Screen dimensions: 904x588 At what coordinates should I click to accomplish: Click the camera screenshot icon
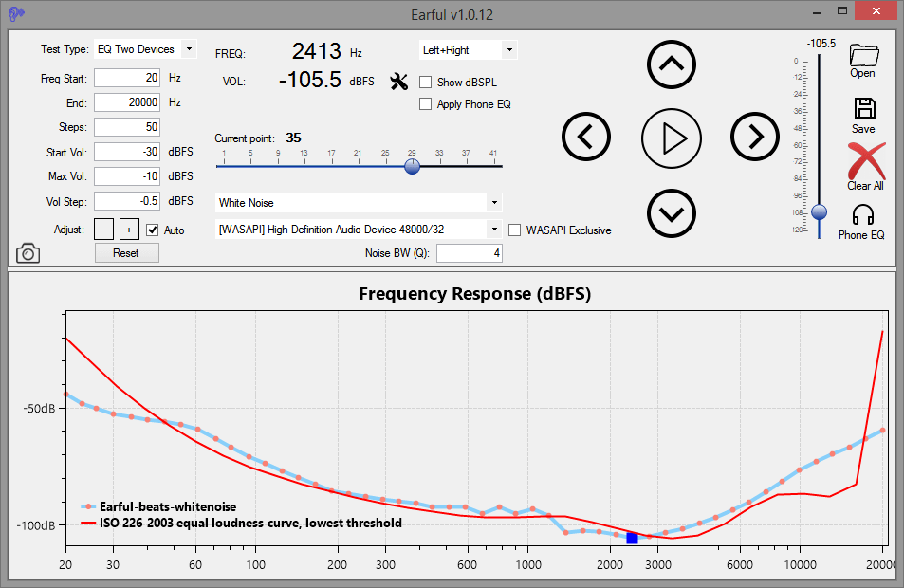(28, 252)
